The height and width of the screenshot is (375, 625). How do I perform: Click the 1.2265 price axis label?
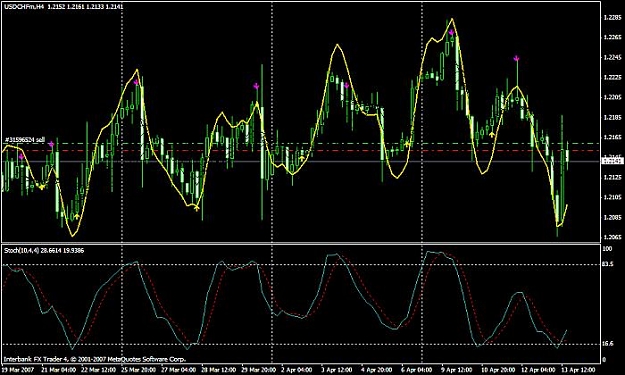(612, 37)
